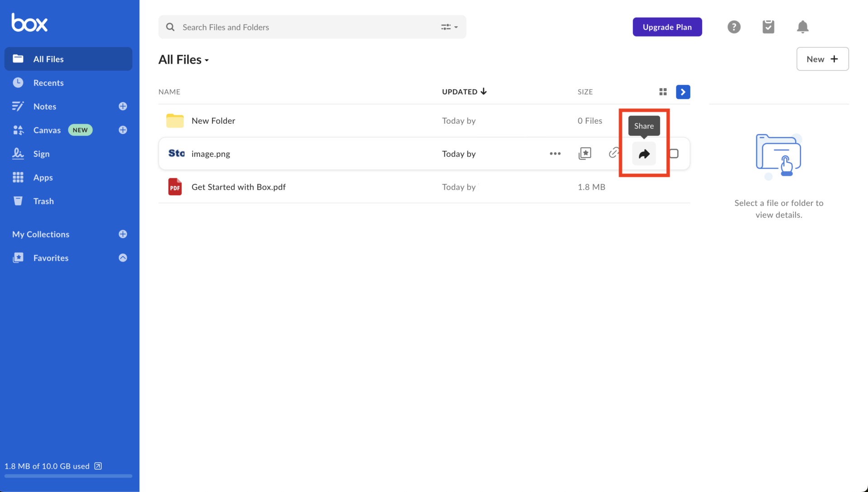Open the Apps section icon in sidebar
The height and width of the screenshot is (492, 868).
pos(18,177)
